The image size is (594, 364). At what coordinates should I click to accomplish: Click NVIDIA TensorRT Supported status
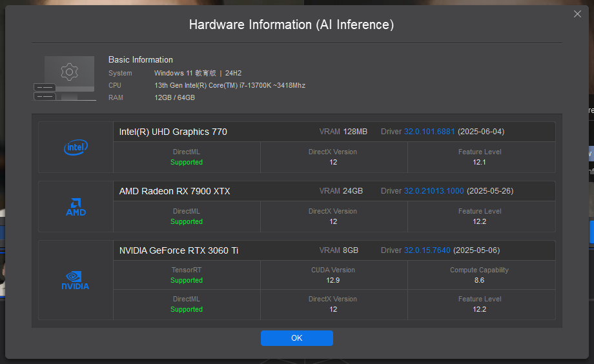(187, 280)
